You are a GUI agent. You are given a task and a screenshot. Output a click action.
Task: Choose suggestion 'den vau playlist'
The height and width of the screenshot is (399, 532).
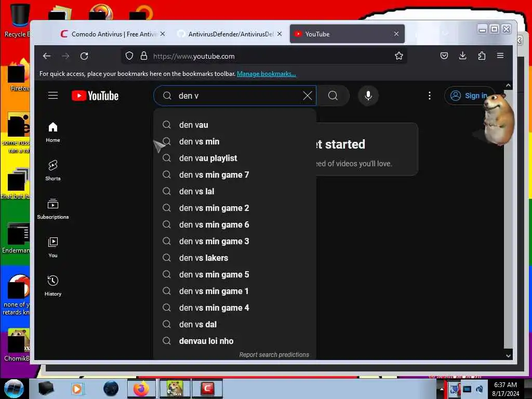(x=235, y=158)
